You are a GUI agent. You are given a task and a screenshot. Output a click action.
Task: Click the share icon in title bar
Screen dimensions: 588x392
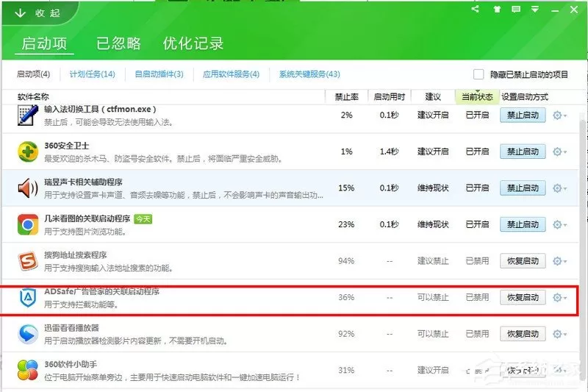click(475, 10)
